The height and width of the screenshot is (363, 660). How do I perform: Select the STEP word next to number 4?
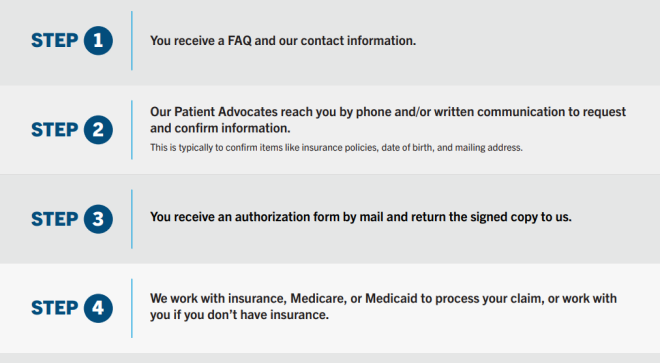55,308
